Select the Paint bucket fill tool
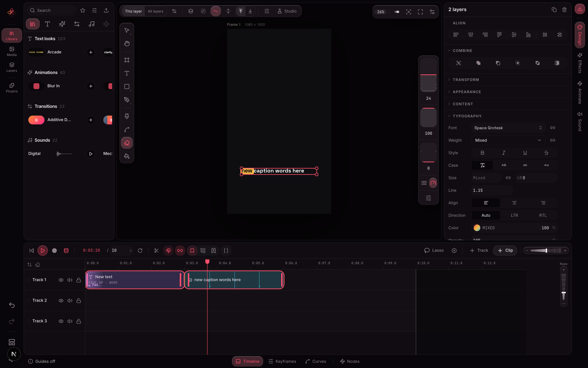The width and height of the screenshot is (588, 368). [127, 156]
